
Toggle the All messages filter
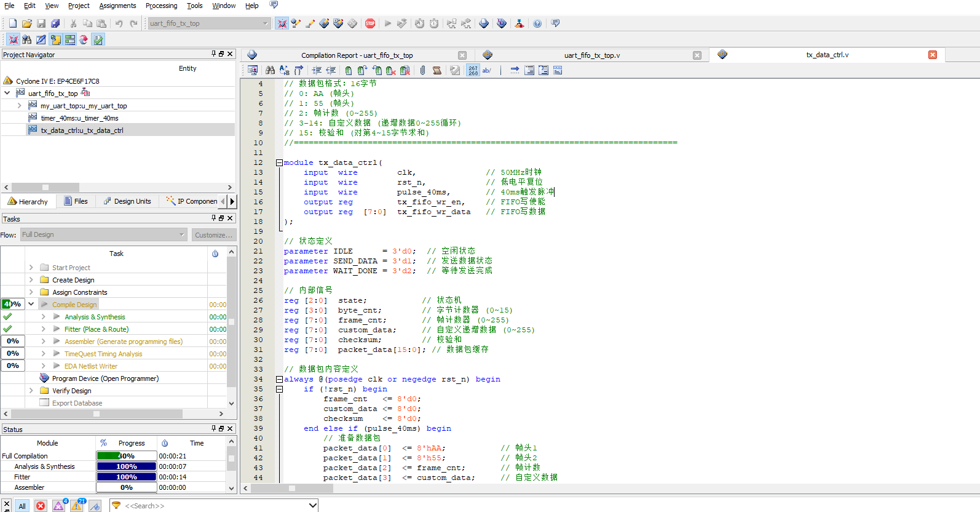[22, 506]
